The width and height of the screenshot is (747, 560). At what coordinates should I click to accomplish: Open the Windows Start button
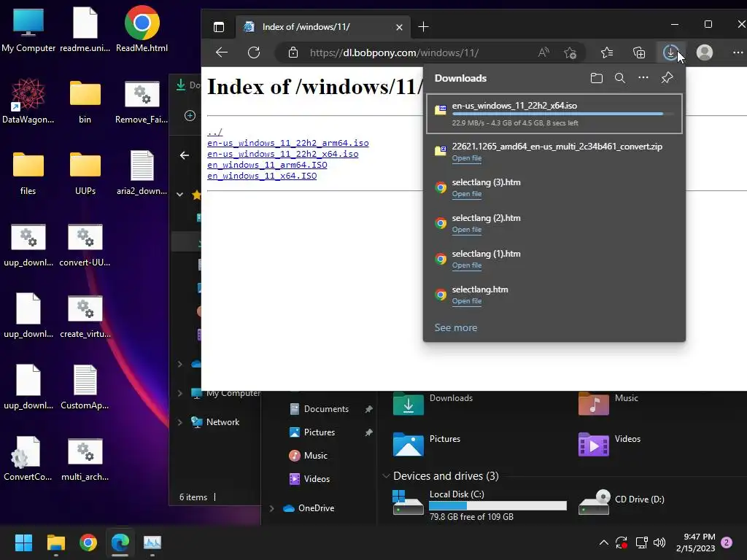tap(23, 542)
